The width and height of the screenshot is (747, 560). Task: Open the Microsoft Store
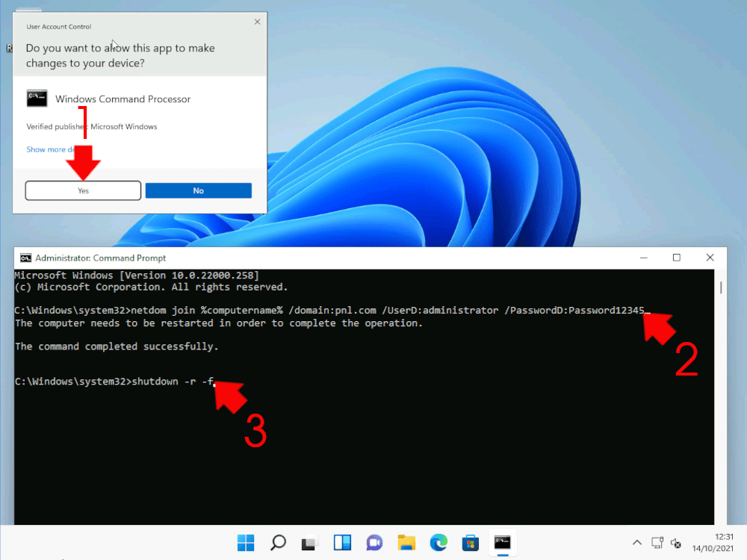point(470,543)
